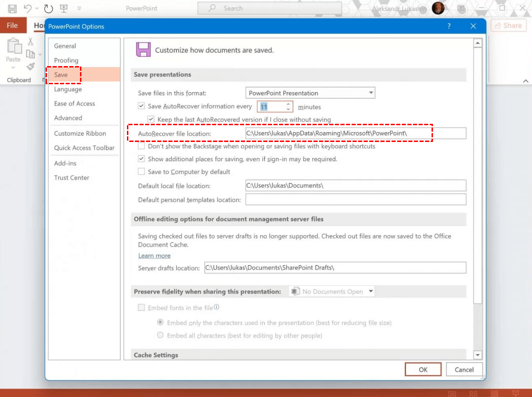532x397 pixels.
Task: Click the Paste clipboard icon
Action: [x=14, y=46]
